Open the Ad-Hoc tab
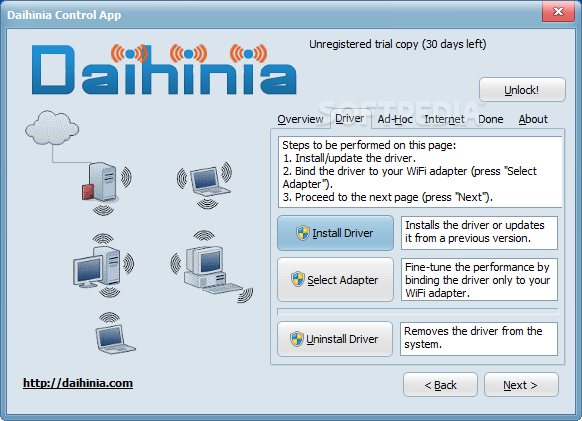582x421 pixels. tap(395, 119)
